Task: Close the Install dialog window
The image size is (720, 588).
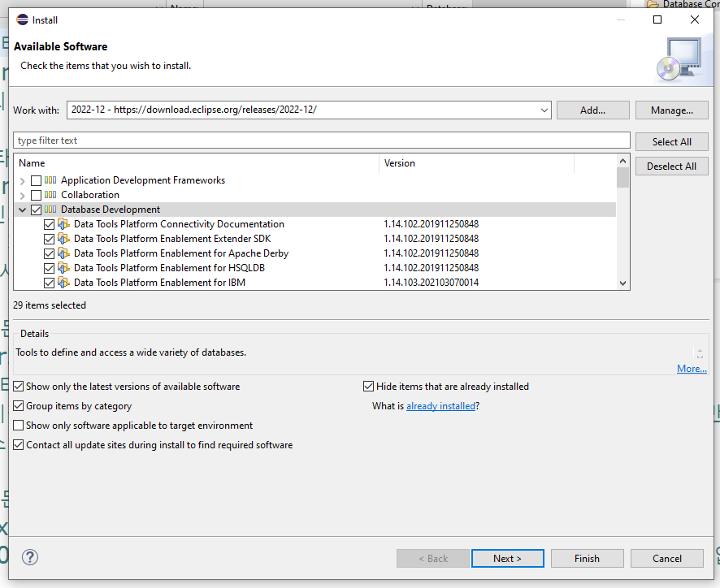Action: 695,19
